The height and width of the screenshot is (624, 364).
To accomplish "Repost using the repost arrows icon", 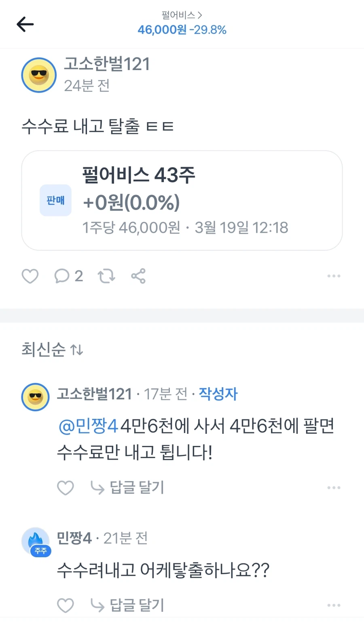I will (x=106, y=276).
